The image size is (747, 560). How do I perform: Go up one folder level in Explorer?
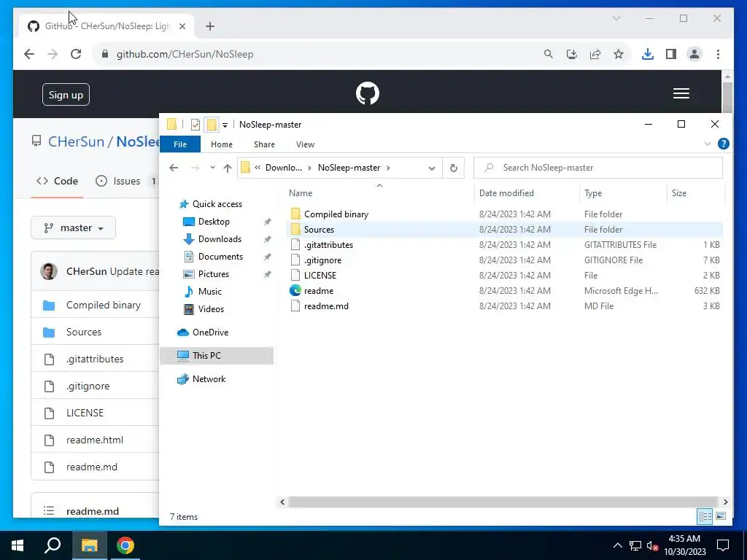(228, 168)
